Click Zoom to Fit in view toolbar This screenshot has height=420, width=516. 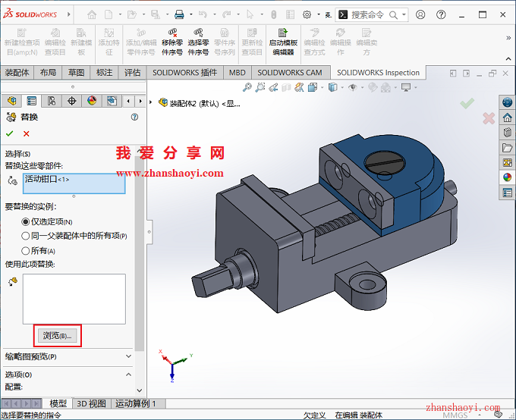[247, 87]
